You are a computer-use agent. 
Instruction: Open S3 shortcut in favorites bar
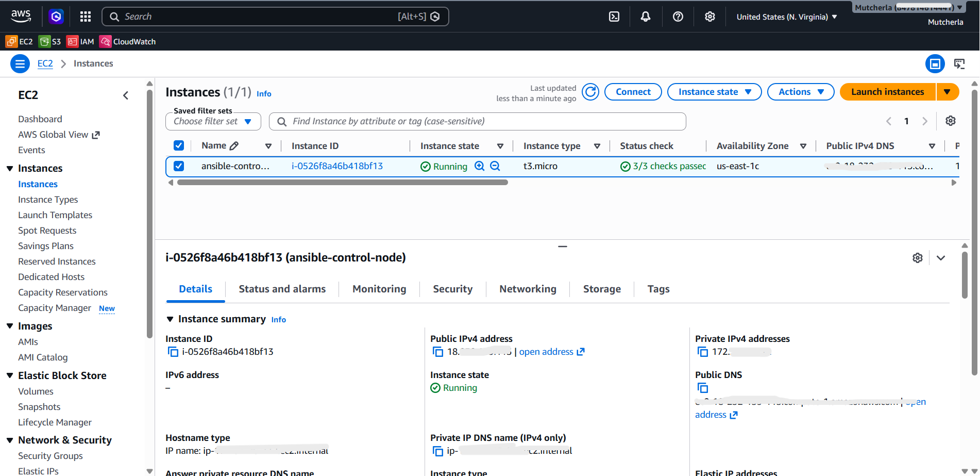(50, 42)
